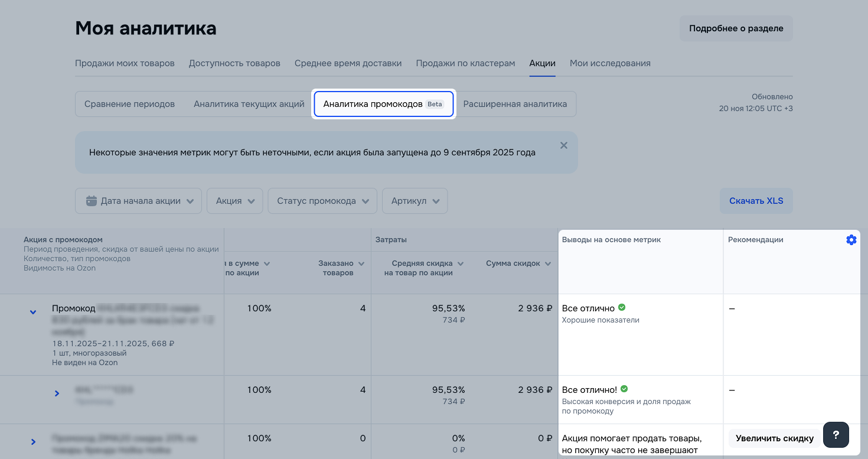Click Скачать XLS button
The width and height of the screenshot is (868, 459).
[x=756, y=201]
